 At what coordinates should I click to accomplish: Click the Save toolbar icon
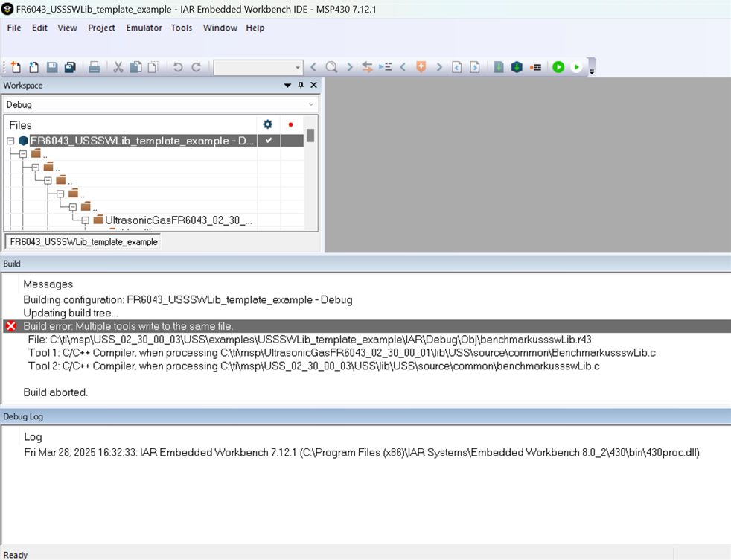[x=52, y=67]
